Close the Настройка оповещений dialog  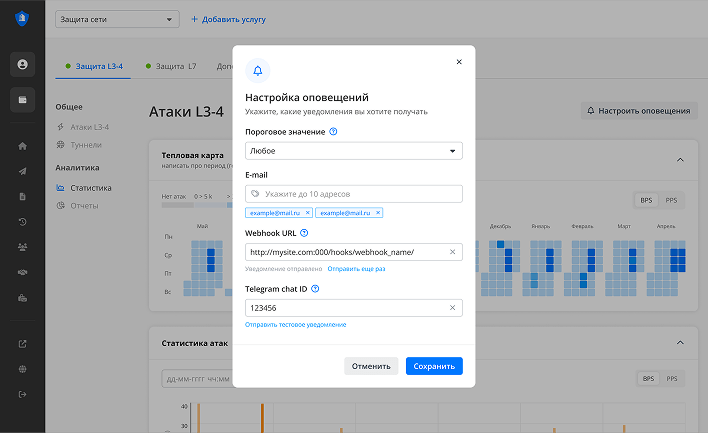click(459, 62)
